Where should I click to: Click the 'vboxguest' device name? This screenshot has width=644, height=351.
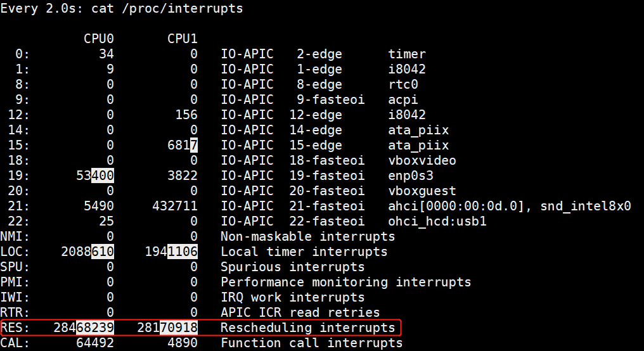(x=422, y=191)
